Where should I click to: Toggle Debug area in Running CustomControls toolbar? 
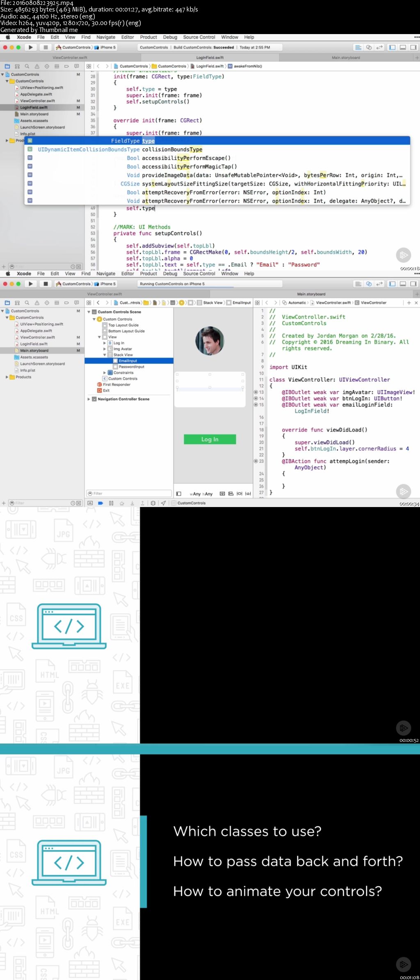click(x=403, y=284)
